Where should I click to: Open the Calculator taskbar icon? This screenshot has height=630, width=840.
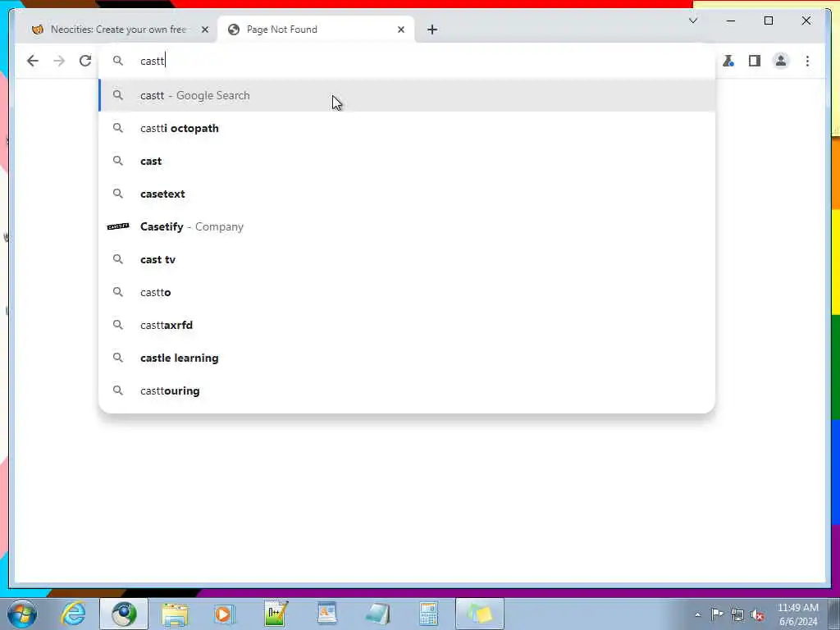coord(428,614)
